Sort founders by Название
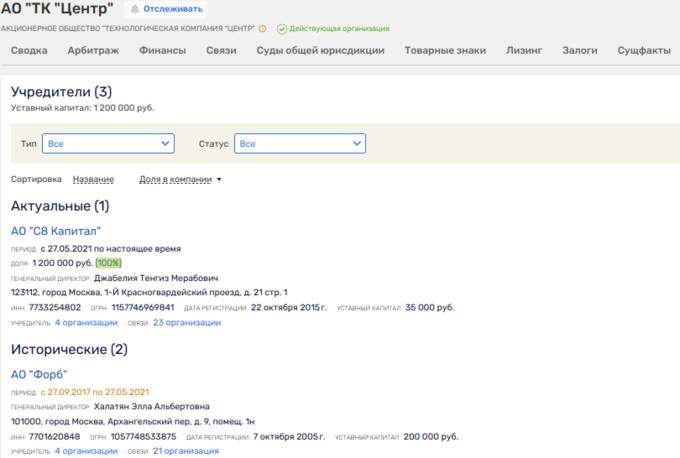 point(93,179)
